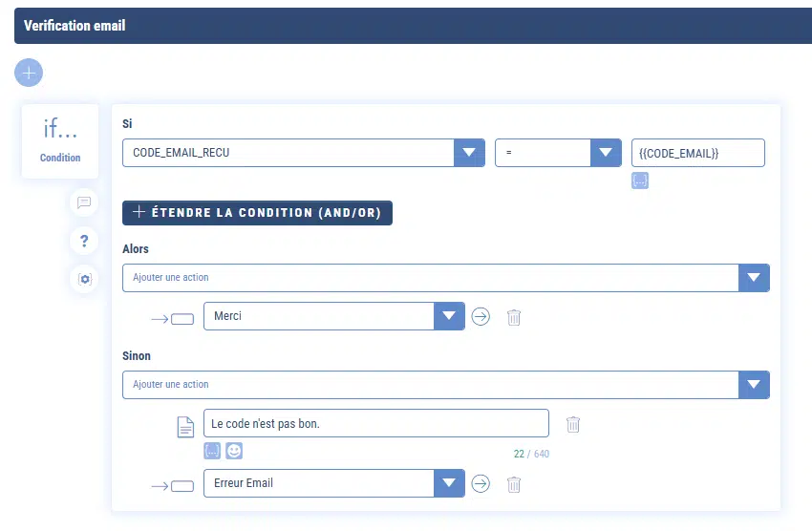The width and height of the screenshot is (812, 531).
Task: Delete the Erreur Email redirect action
Action: pyautogui.click(x=514, y=484)
